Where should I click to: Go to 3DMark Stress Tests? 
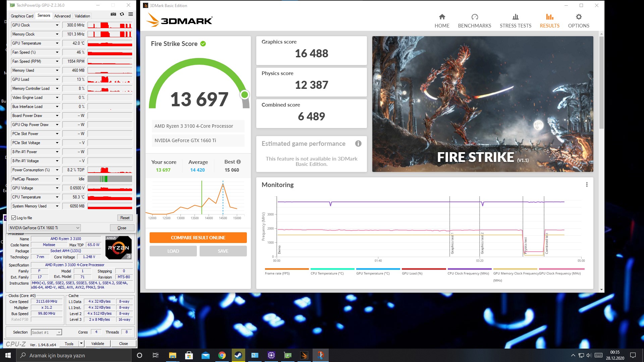(x=515, y=21)
